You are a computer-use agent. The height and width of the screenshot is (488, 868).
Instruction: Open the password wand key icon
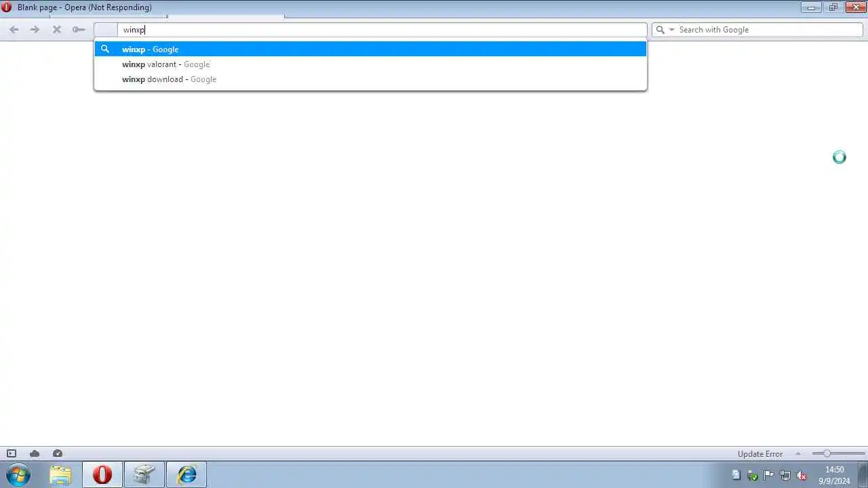pos(79,30)
